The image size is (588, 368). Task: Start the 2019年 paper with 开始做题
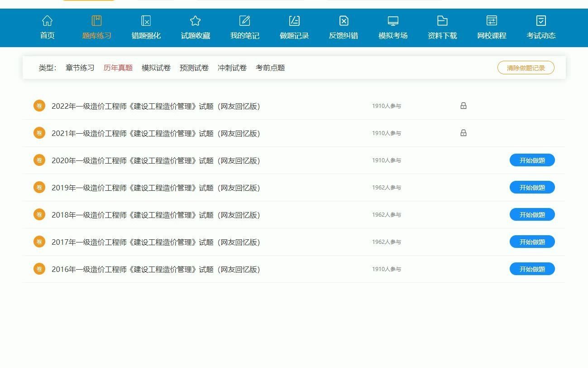[x=532, y=187]
